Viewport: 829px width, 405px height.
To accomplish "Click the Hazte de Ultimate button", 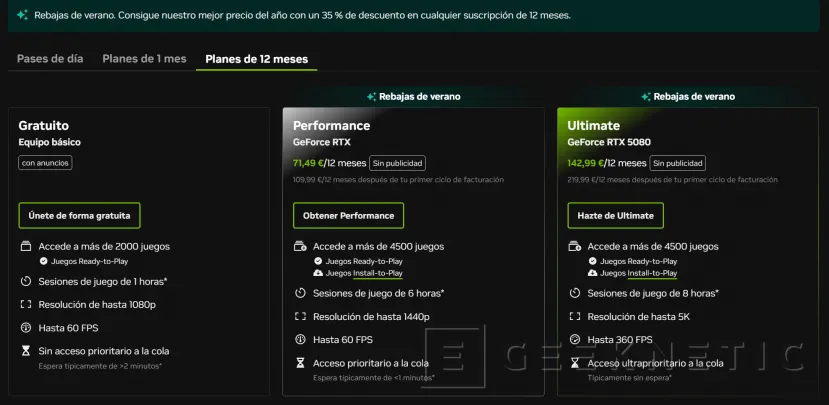I will [615, 215].
